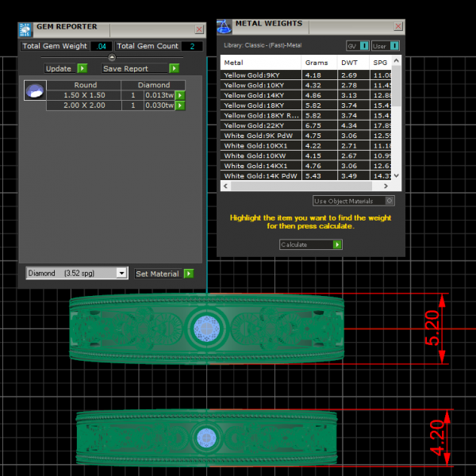476x476 pixels.
Task: Click green arrow on Calculate button
Action: click(337, 245)
